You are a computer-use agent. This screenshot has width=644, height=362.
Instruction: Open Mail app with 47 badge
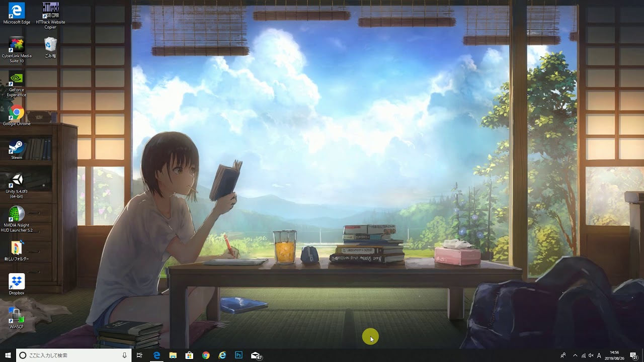click(256, 356)
